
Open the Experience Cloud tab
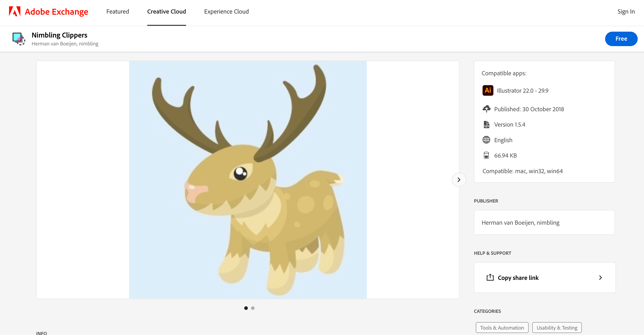(226, 12)
